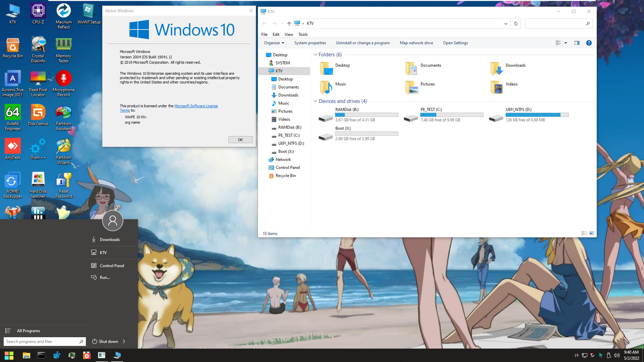The image size is (644, 362).
Task: Open the AnyDesk desktop icon
Action: tap(13, 149)
